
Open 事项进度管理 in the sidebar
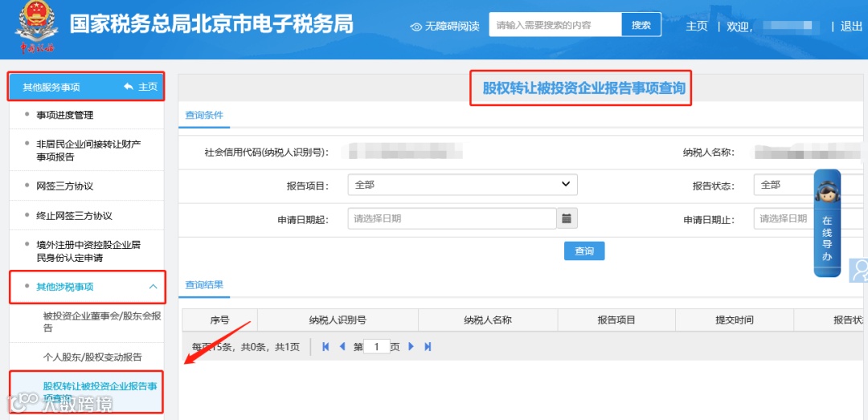(x=65, y=115)
